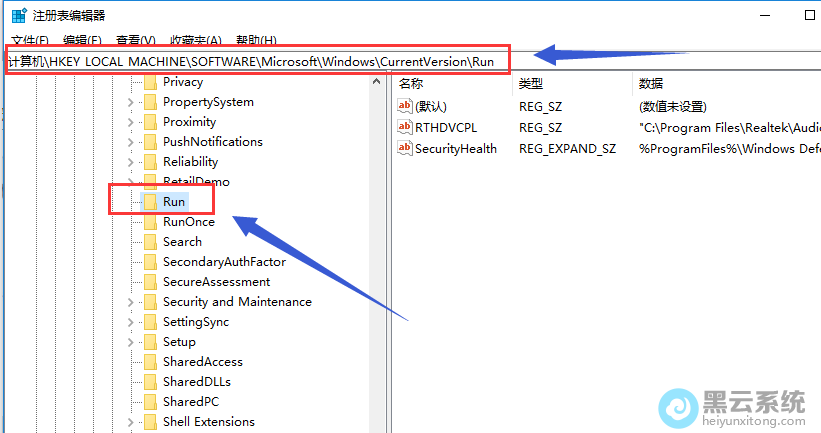
Task: Click the SharedDLLs folder icon
Action: click(x=150, y=382)
